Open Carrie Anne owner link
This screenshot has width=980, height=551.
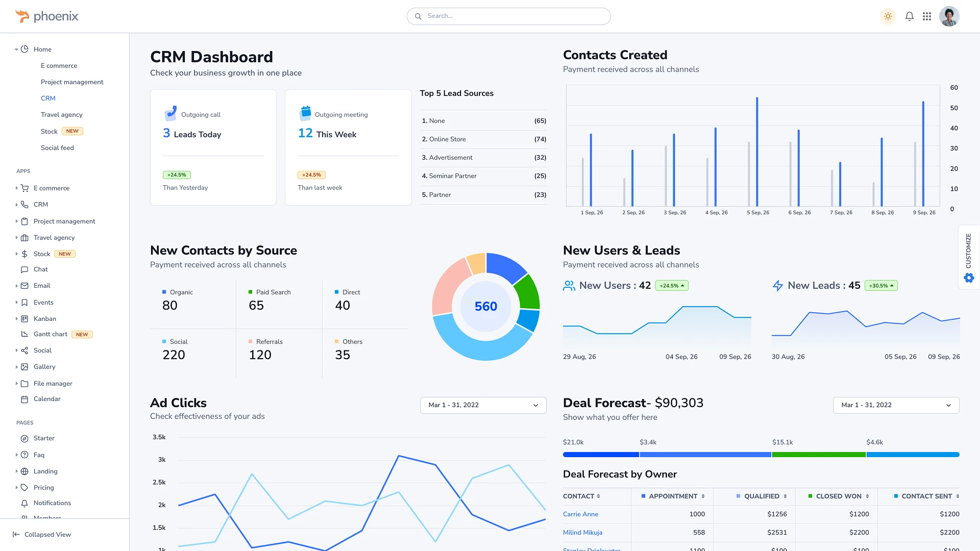pos(580,514)
